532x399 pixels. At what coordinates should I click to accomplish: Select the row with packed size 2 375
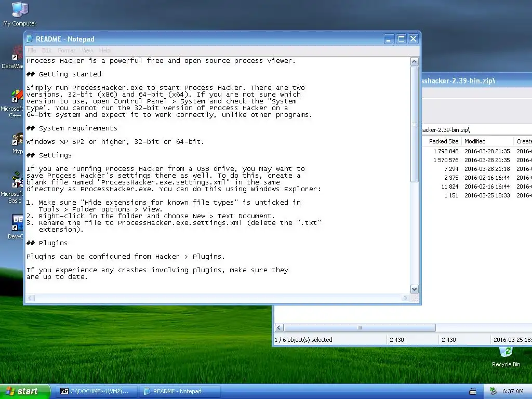[x=477, y=178]
